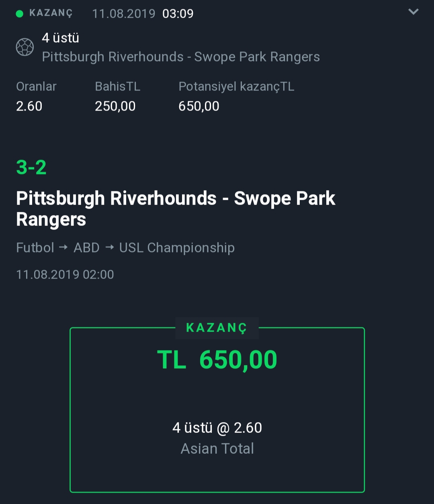Tap the green 3-2 final score
The image size is (434, 504).
coord(31,167)
